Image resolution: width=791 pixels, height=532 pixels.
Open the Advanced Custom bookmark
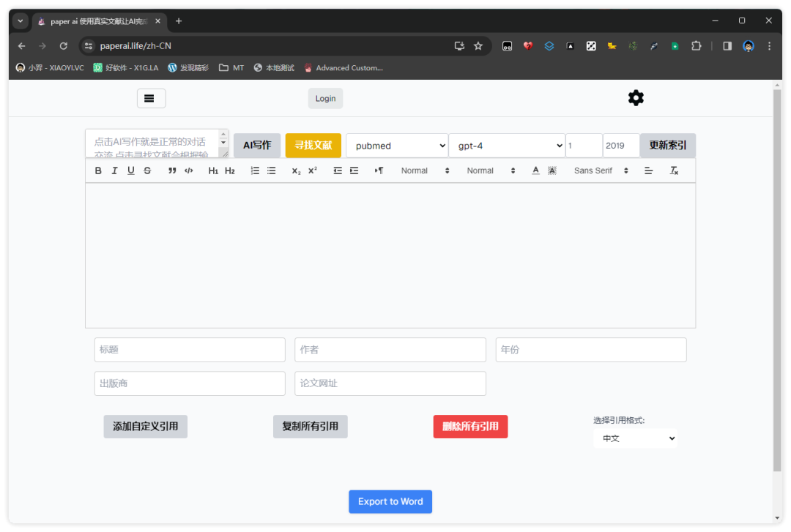(343, 67)
